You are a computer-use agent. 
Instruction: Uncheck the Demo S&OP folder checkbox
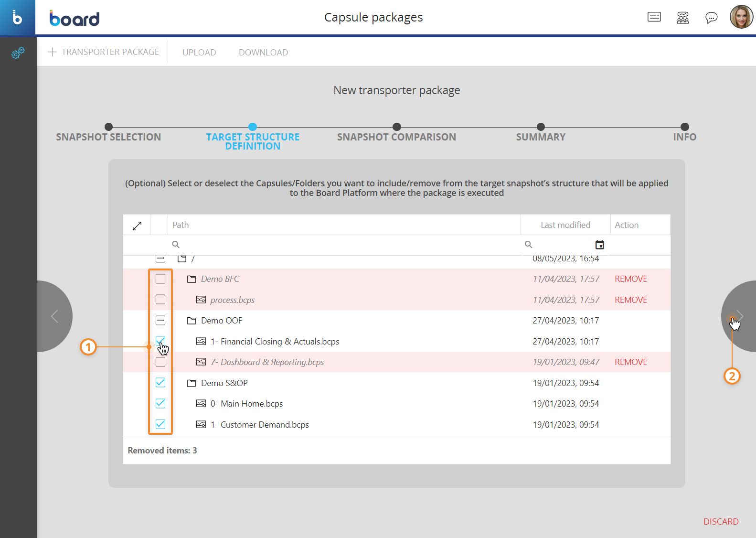pos(160,383)
